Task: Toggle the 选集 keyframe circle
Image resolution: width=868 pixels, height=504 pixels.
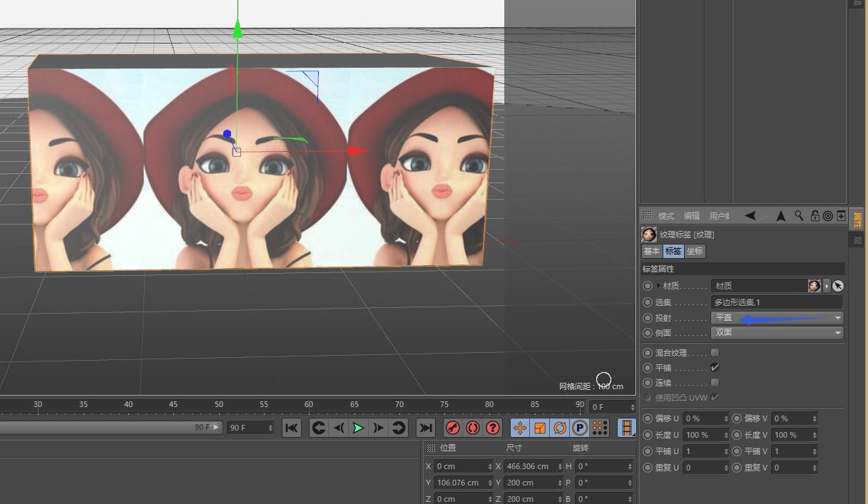Action: 648,302
